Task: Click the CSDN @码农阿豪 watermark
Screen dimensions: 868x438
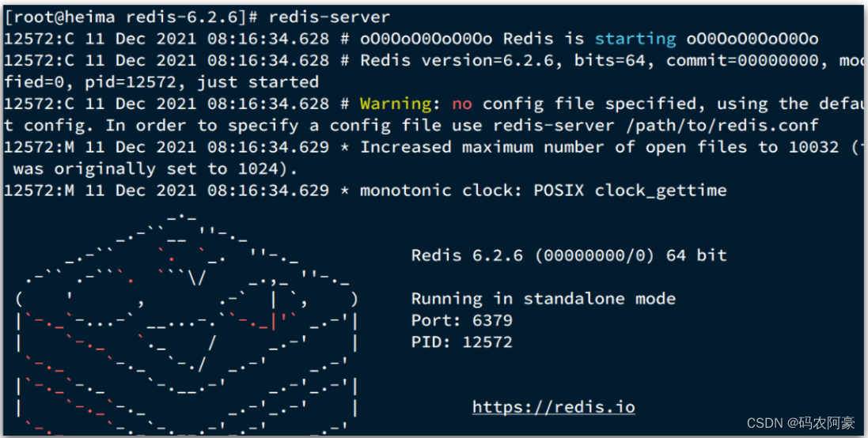Action: tap(801, 424)
